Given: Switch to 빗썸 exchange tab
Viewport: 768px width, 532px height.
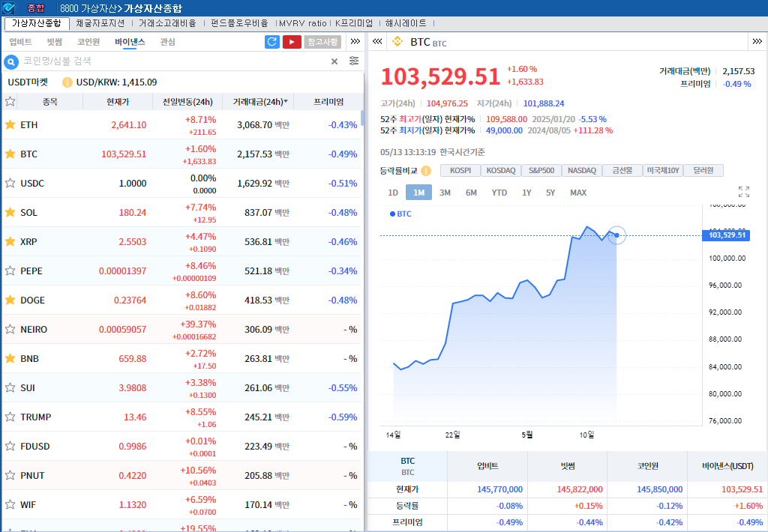Looking at the screenshot, I should pyautogui.click(x=54, y=42).
